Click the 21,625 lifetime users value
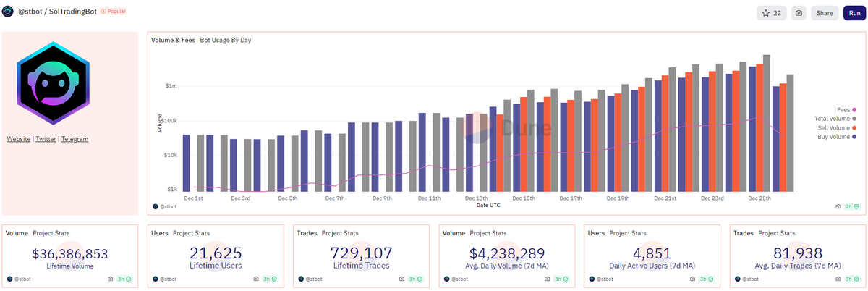This screenshot has height=291, width=868. (216, 253)
